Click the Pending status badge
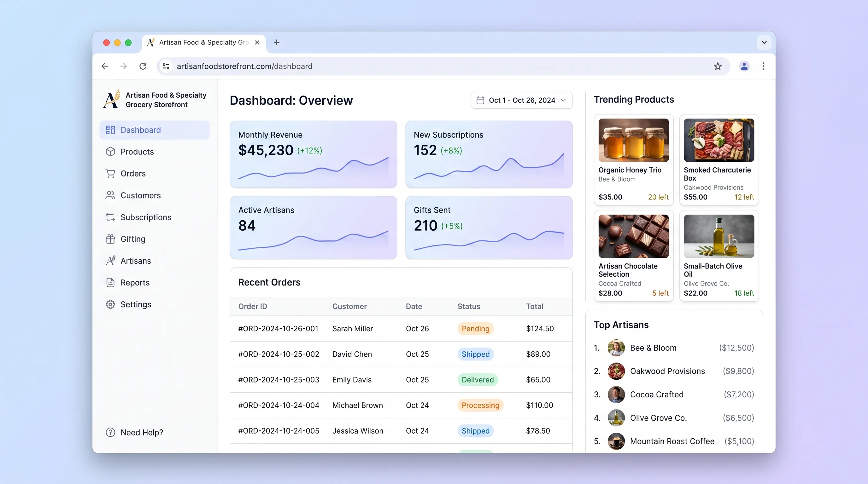The height and width of the screenshot is (484, 868). [475, 329]
